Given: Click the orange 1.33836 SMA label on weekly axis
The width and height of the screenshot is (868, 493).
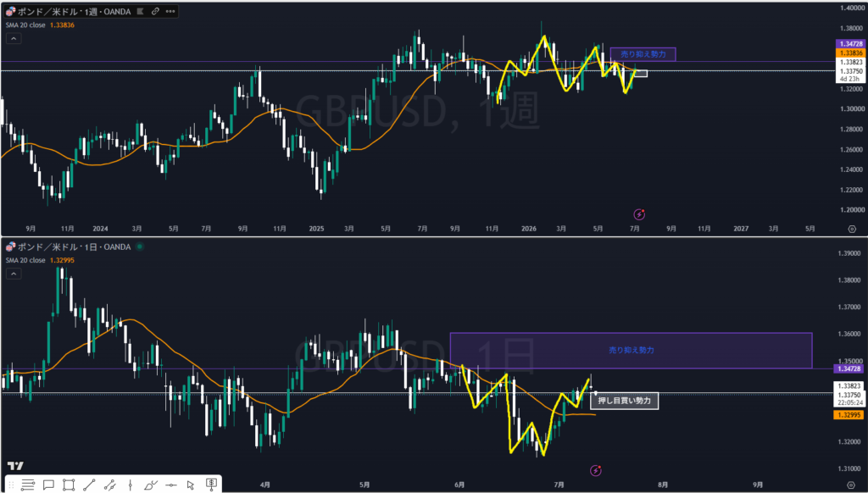Looking at the screenshot, I should point(849,53).
